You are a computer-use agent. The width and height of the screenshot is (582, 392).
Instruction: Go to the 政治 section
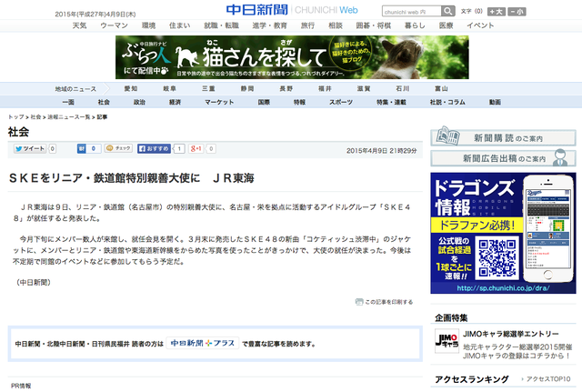tap(139, 102)
